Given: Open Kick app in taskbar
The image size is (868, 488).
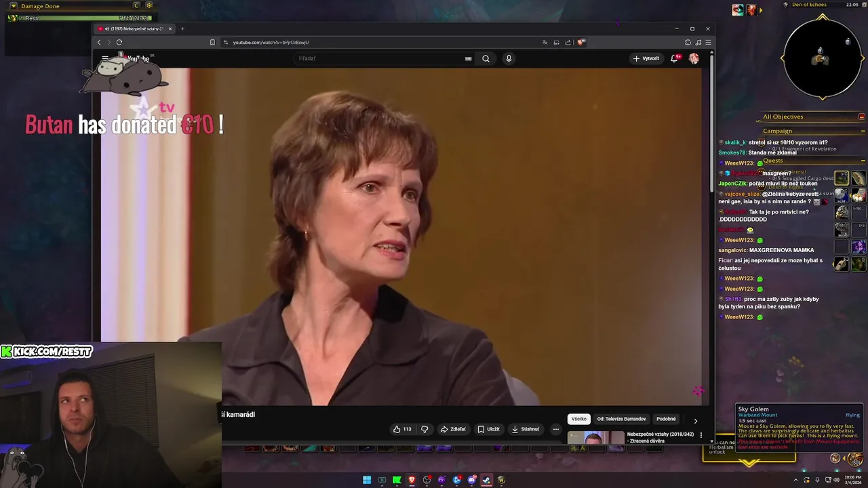Looking at the screenshot, I should coord(397,480).
